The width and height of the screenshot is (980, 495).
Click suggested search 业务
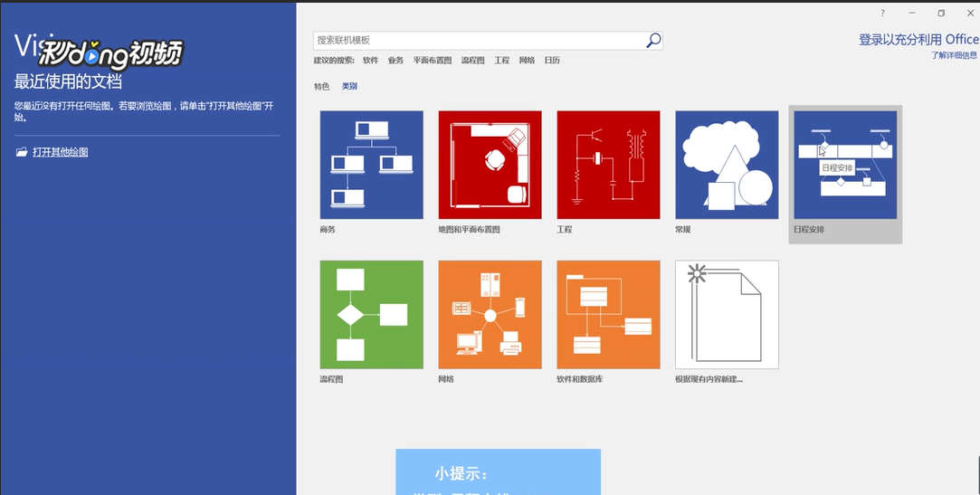pyautogui.click(x=395, y=61)
